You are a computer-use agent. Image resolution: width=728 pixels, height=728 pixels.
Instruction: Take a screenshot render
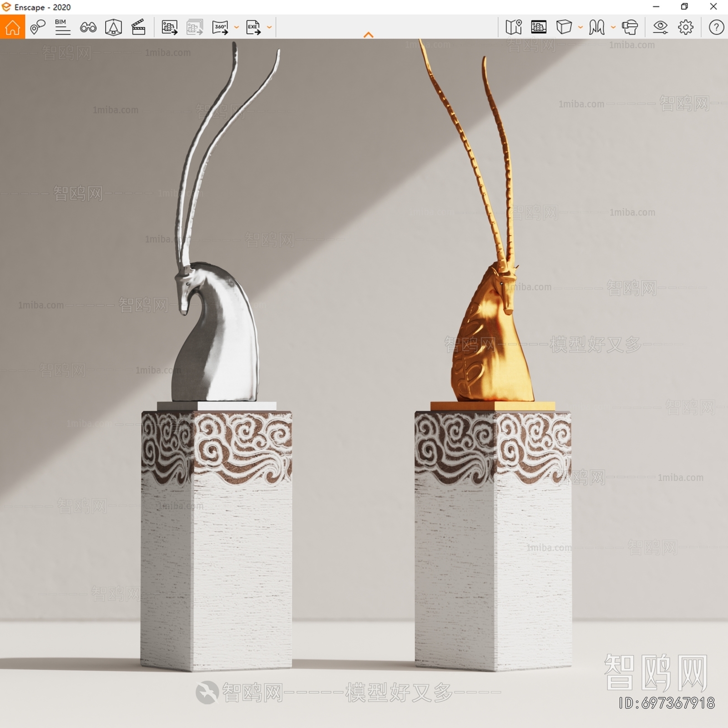tap(170, 27)
